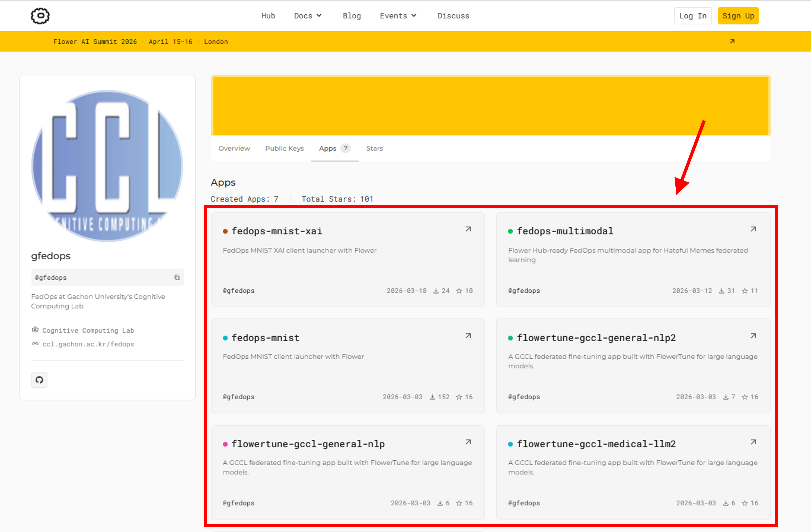Switch to the Public Keys tab
This screenshot has width=811, height=532.
(285, 148)
